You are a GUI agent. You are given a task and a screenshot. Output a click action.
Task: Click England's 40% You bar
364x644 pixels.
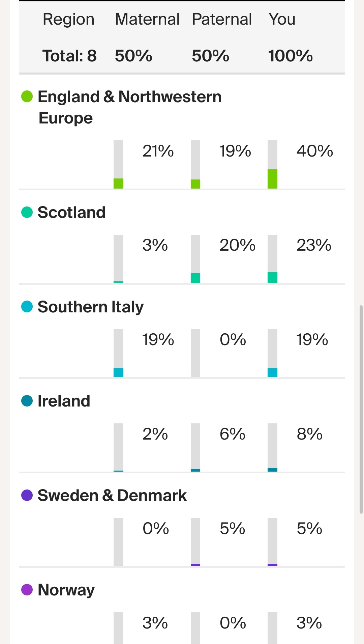(x=272, y=165)
